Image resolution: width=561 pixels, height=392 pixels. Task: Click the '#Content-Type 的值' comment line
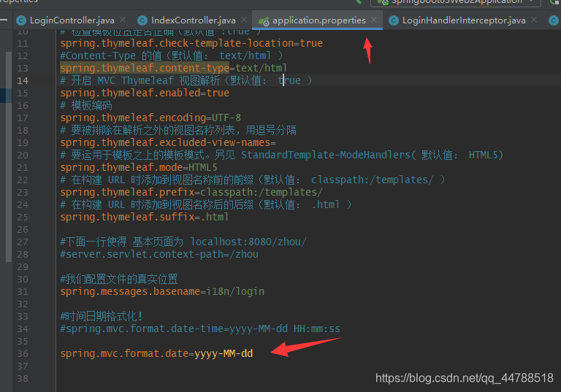(x=172, y=55)
